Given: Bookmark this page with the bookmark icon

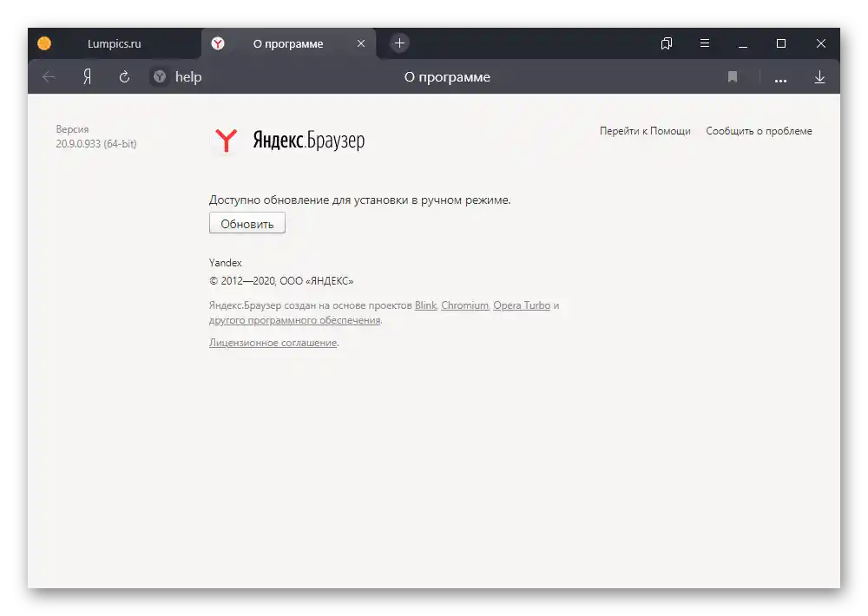Looking at the screenshot, I should click(x=733, y=77).
